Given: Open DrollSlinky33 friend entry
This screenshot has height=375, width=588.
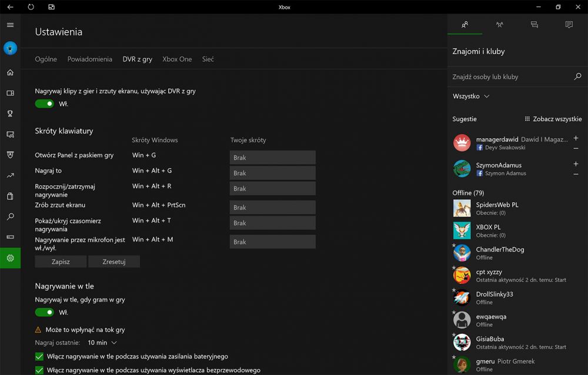Looking at the screenshot, I should pyautogui.click(x=517, y=298).
